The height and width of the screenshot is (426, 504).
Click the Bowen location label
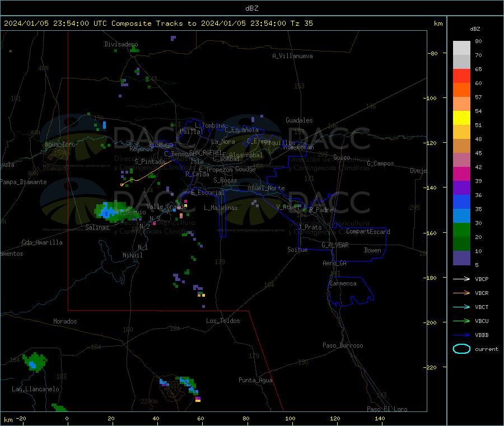click(372, 250)
